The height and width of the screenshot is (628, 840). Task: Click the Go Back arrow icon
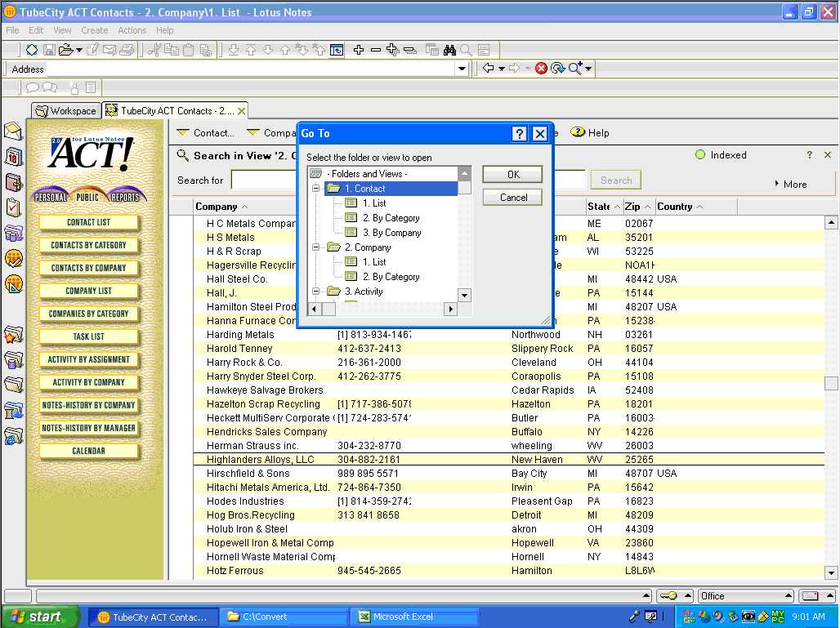488,68
